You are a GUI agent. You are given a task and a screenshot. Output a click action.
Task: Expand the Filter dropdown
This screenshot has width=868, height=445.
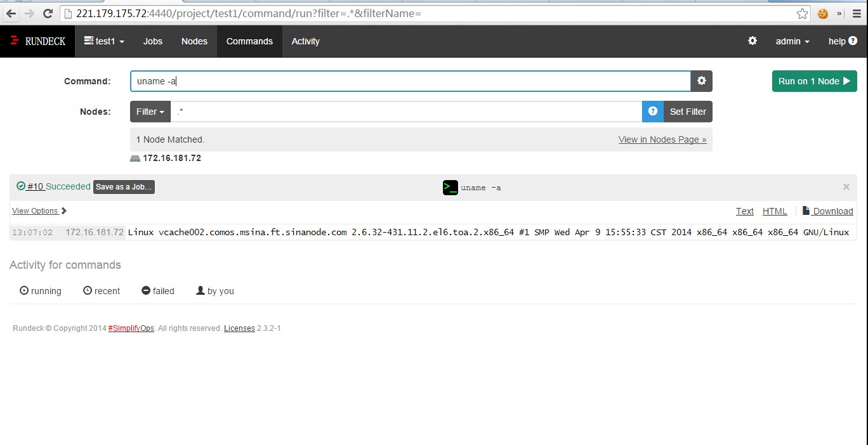150,112
